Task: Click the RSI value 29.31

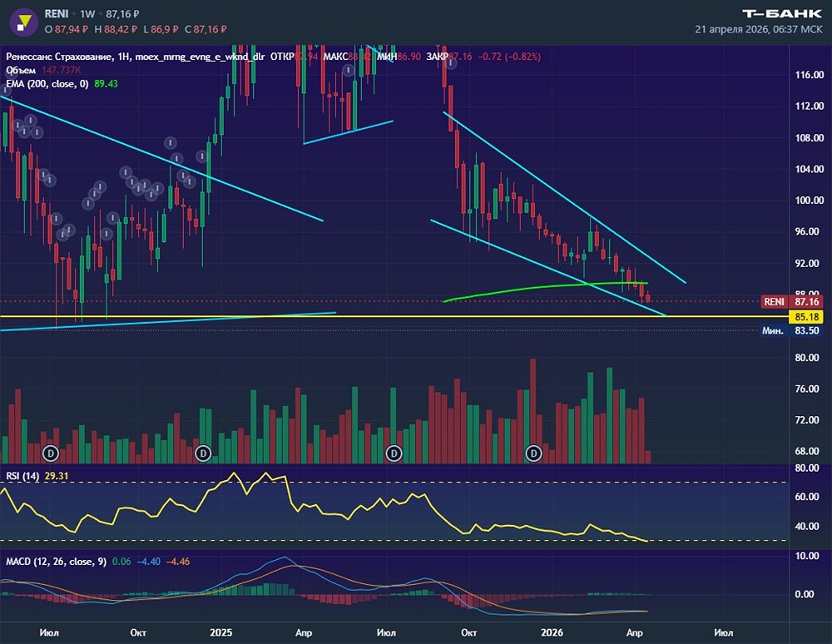Action: click(57, 476)
